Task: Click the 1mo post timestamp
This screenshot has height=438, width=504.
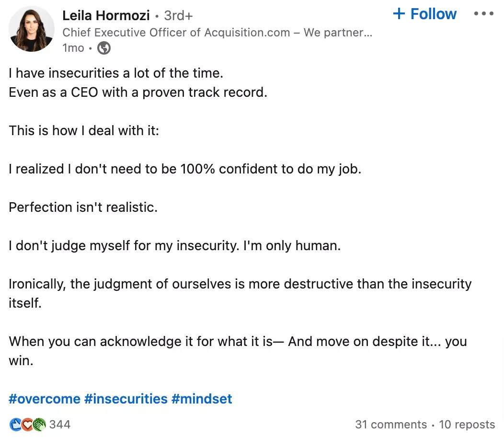Action: point(73,48)
